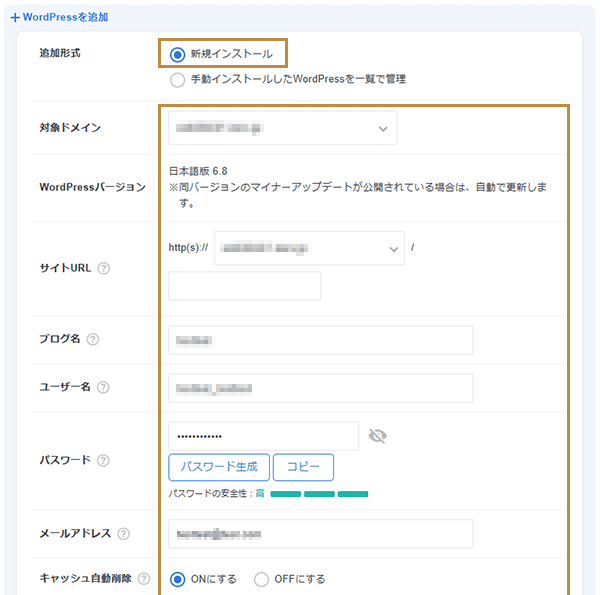Image resolution: width=600 pixels, height=595 pixels.
Task: Click the パスワード input field
Action: tap(264, 436)
